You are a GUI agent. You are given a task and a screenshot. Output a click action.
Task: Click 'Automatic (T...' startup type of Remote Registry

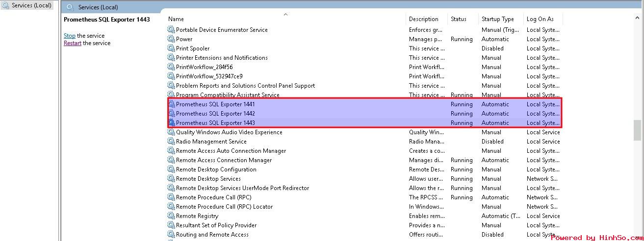click(x=501, y=216)
